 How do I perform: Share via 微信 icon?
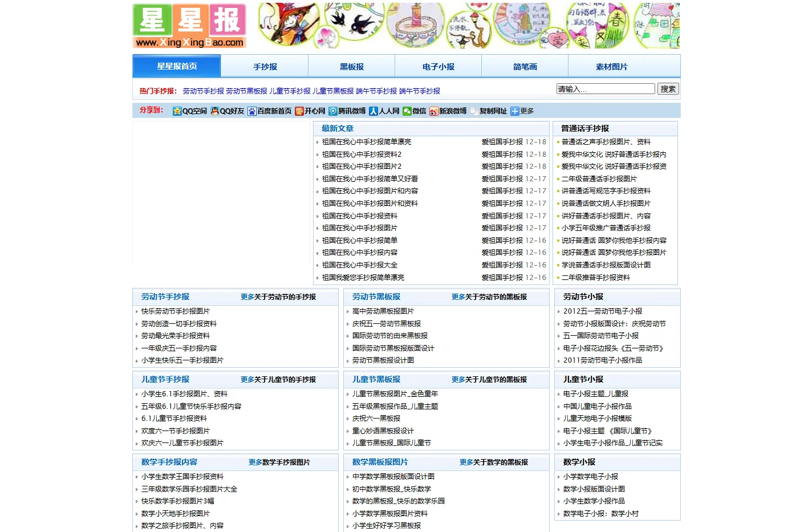407,111
